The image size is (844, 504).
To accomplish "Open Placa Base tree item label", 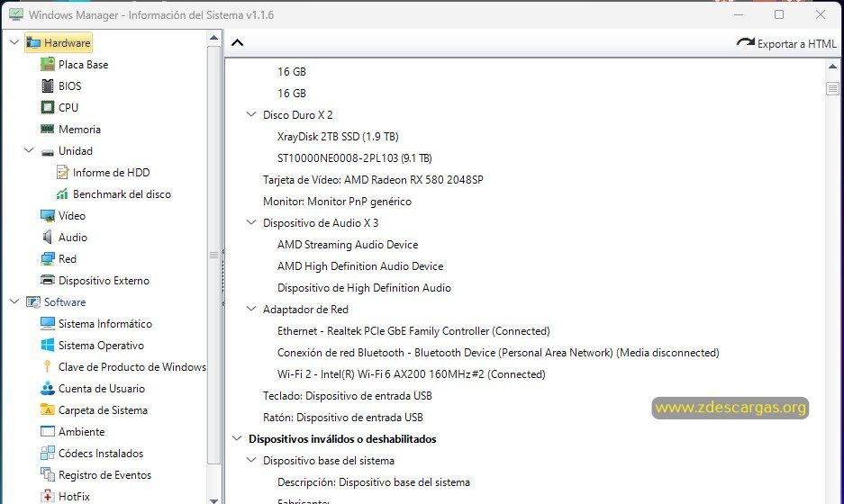I will 84,65.
